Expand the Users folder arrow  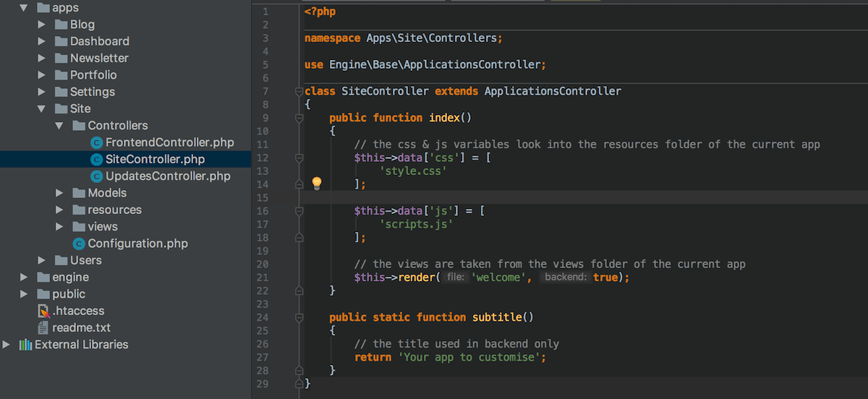41,260
